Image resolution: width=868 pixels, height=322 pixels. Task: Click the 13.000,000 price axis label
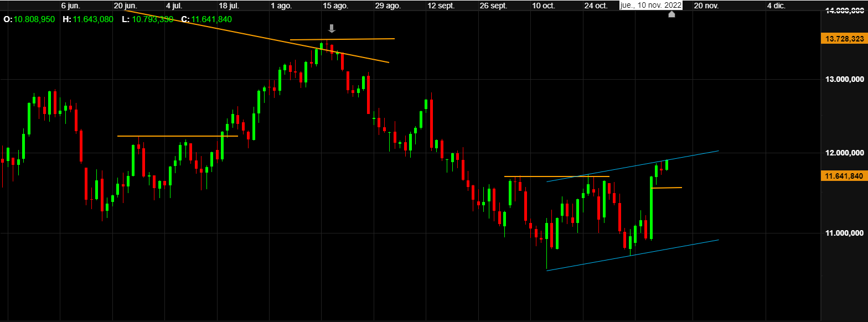click(x=844, y=79)
